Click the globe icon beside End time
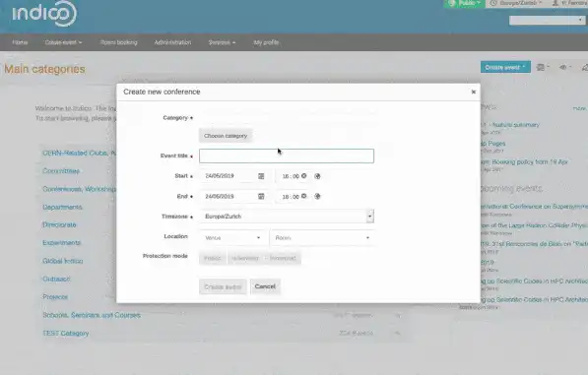Viewport: 588px width, 375px height. tap(317, 196)
